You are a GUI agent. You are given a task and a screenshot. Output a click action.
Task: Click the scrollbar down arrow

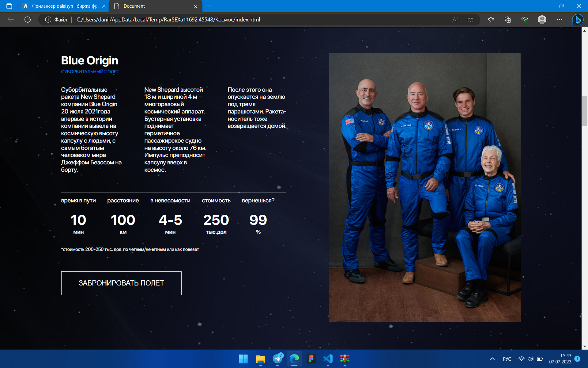585,347
